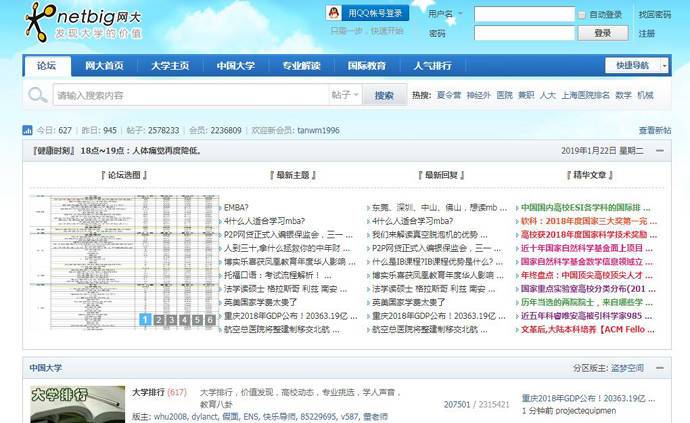Open the 人气排行 nav tab
The image size is (690, 423).
433,66
